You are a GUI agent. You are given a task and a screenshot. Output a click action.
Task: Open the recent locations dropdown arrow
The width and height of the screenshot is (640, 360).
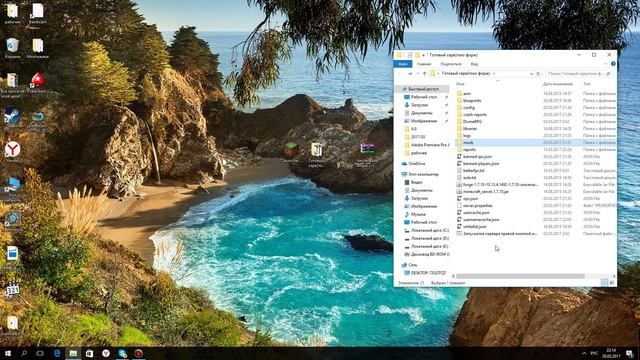point(418,73)
